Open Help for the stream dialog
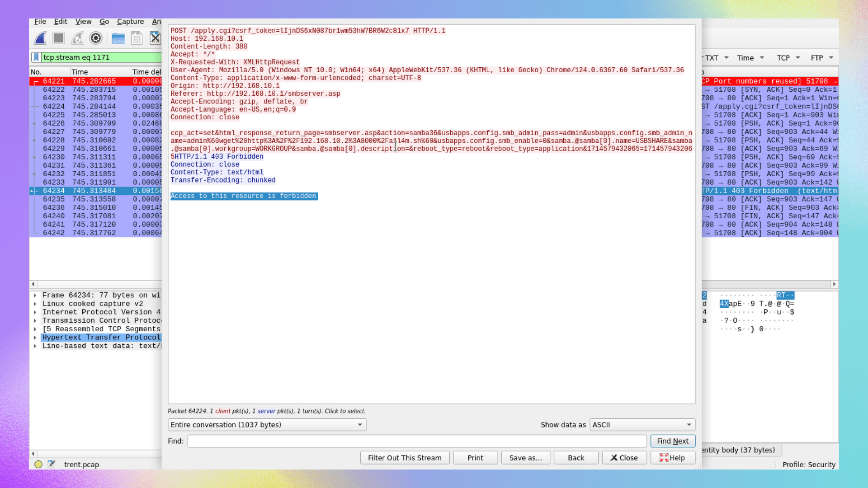 673,458
